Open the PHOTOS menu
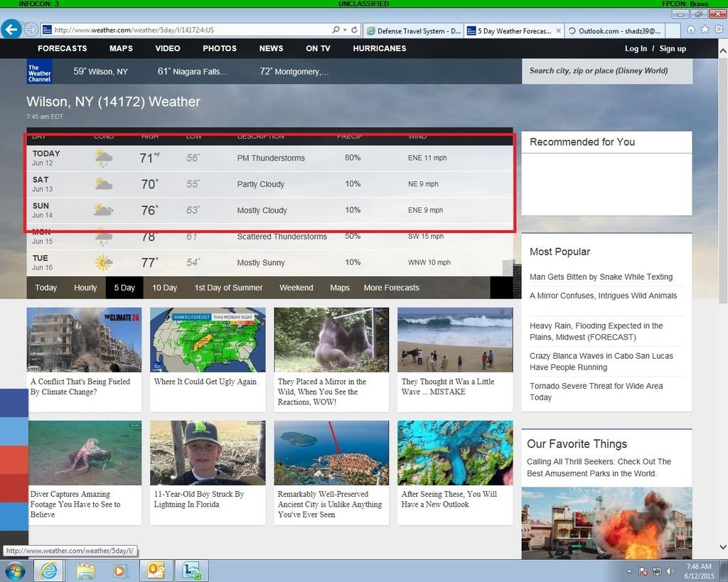The height and width of the screenshot is (582, 728). click(220, 48)
